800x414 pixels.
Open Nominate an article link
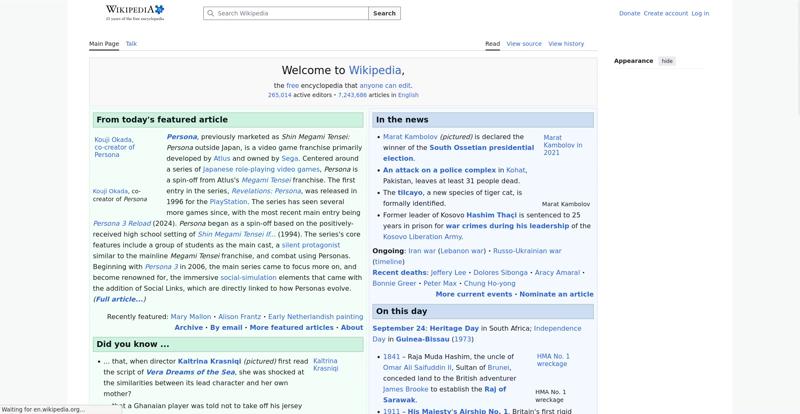tap(556, 295)
